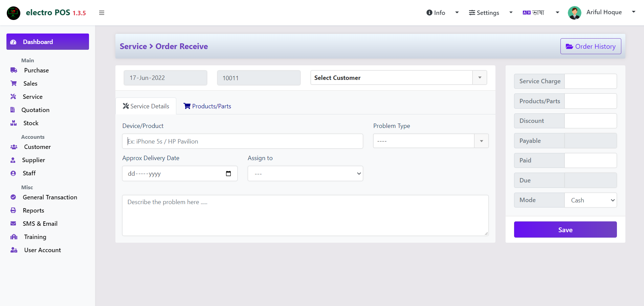Viewport: 644px width, 306px height.
Task: Click the Service tools icon in sidebar
Action: point(13,96)
